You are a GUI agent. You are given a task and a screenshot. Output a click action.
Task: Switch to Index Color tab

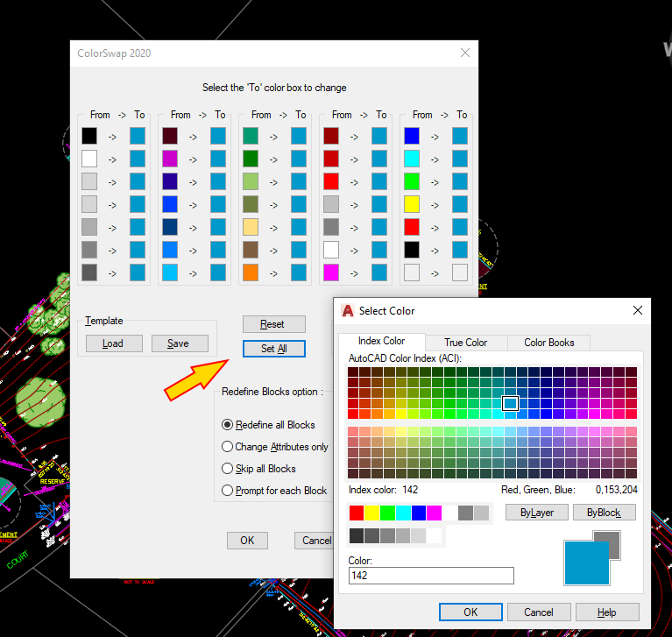coord(381,341)
